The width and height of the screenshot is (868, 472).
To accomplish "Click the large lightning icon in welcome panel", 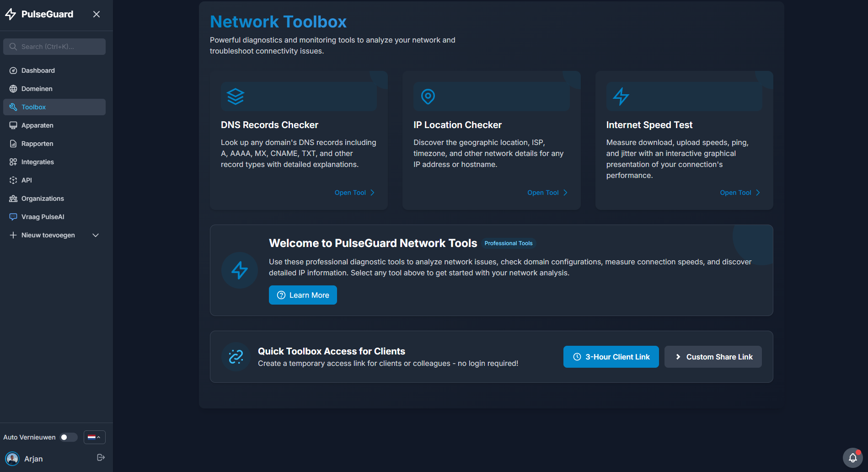I will tap(240, 270).
